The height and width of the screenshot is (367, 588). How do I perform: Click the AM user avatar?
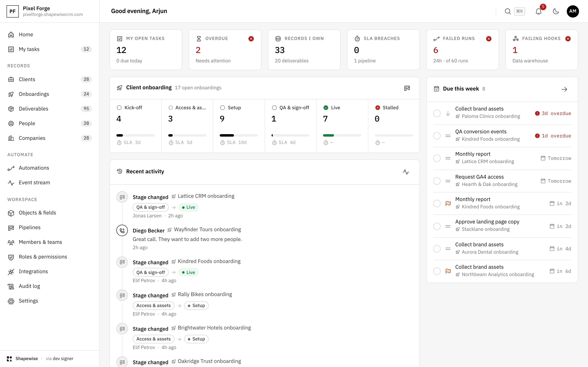(573, 11)
